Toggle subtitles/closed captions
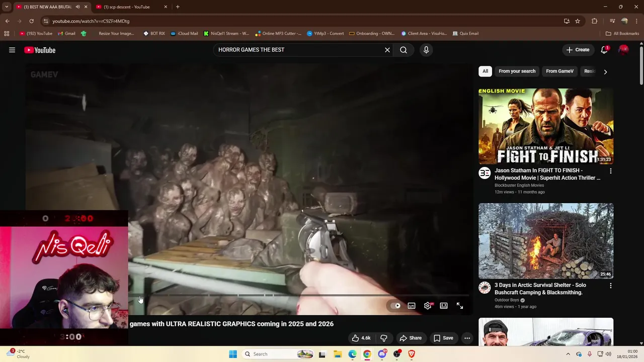This screenshot has height=362, width=644. (412, 306)
